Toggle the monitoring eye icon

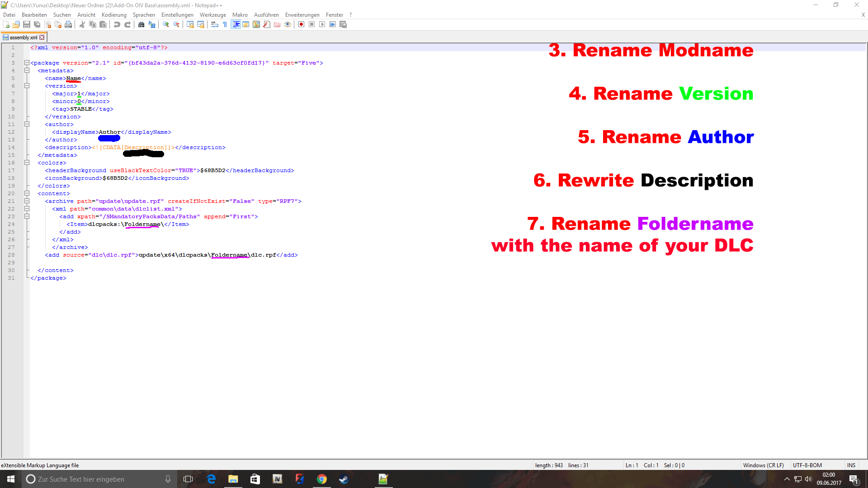[288, 24]
